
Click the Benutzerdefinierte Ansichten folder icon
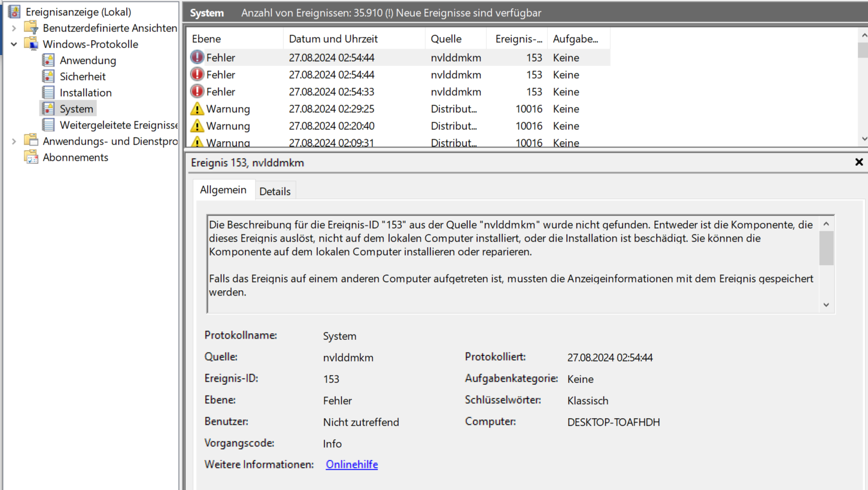(x=31, y=28)
